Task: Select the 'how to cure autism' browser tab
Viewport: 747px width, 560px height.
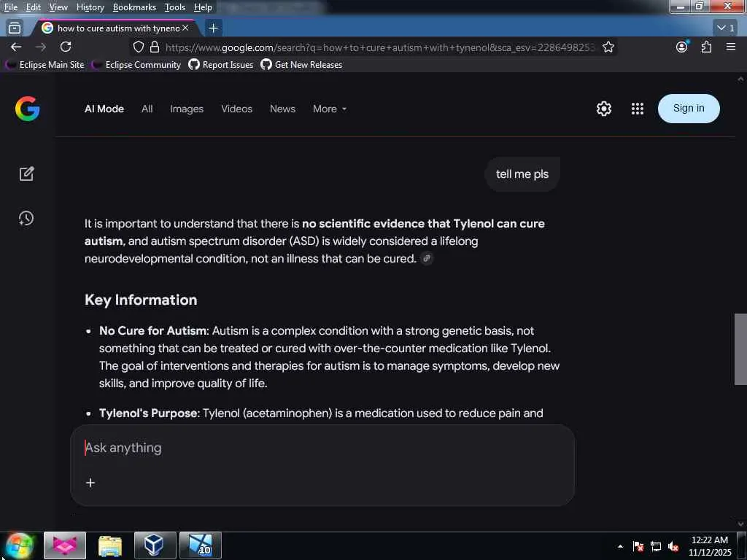Action: tap(115, 28)
